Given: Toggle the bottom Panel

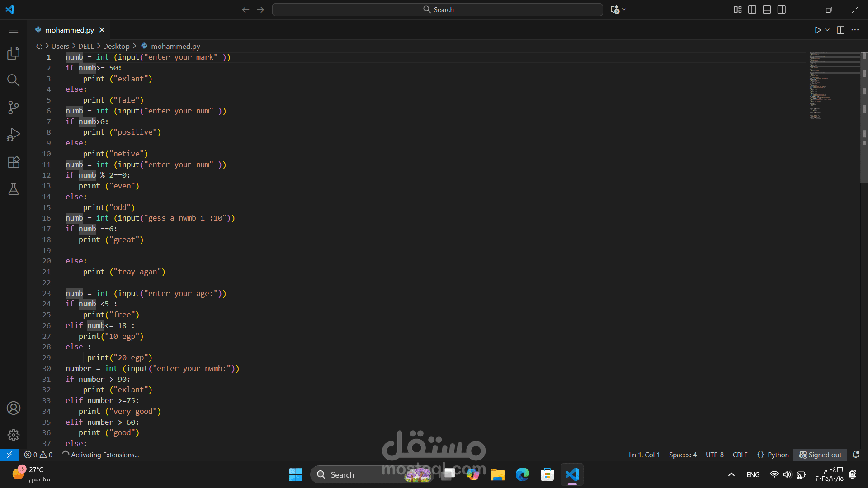Looking at the screenshot, I should tap(767, 9).
